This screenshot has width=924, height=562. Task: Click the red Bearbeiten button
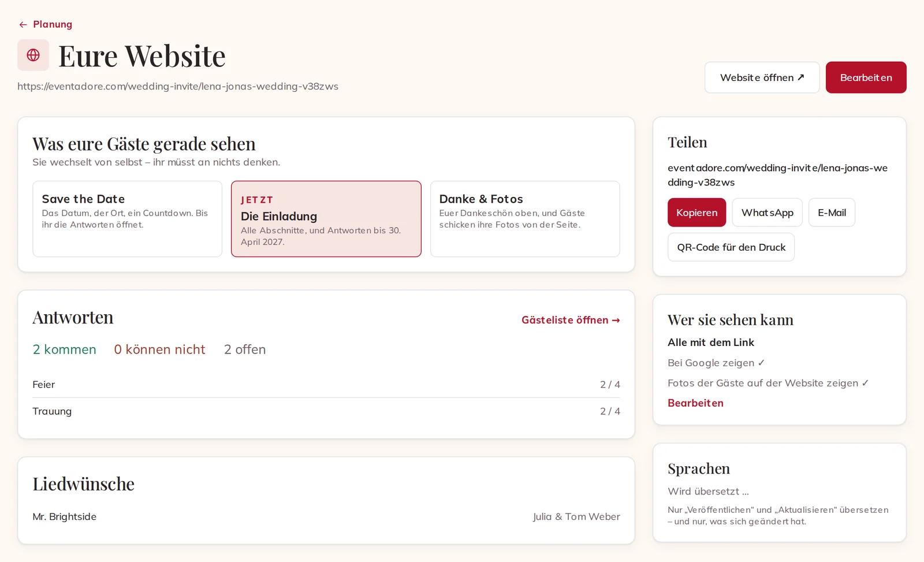(866, 77)
